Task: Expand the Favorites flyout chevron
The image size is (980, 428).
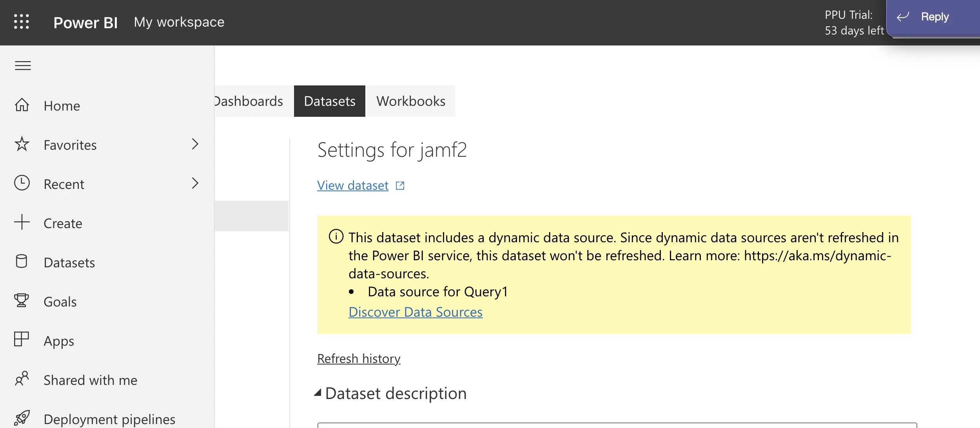Action: pos(195,144)
